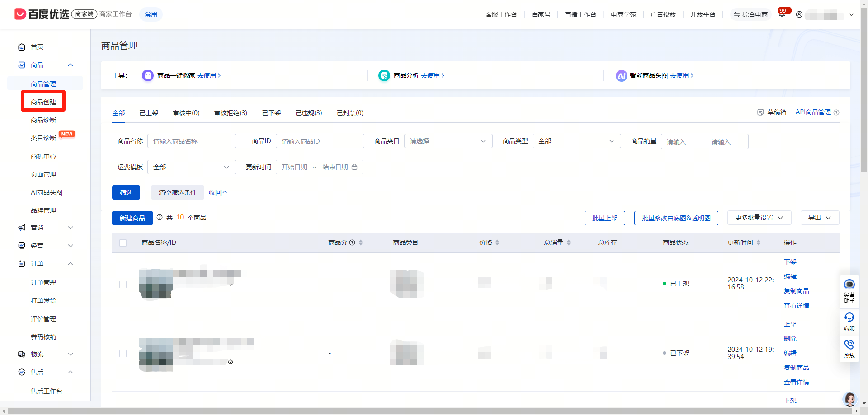Screen dimensions: 868x415
Task: Click the 智能商品头图 AI icon
Action: tap(622, 76)
